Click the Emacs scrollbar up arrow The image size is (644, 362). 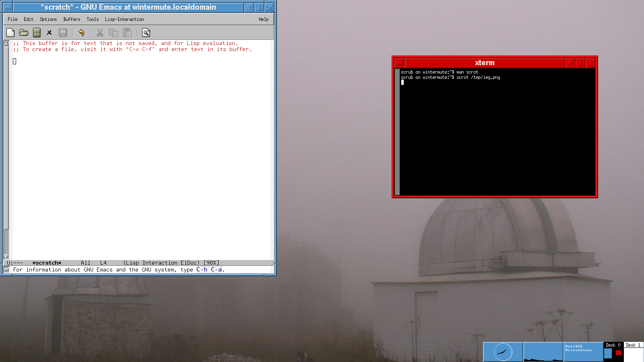(x=6, y=43)
